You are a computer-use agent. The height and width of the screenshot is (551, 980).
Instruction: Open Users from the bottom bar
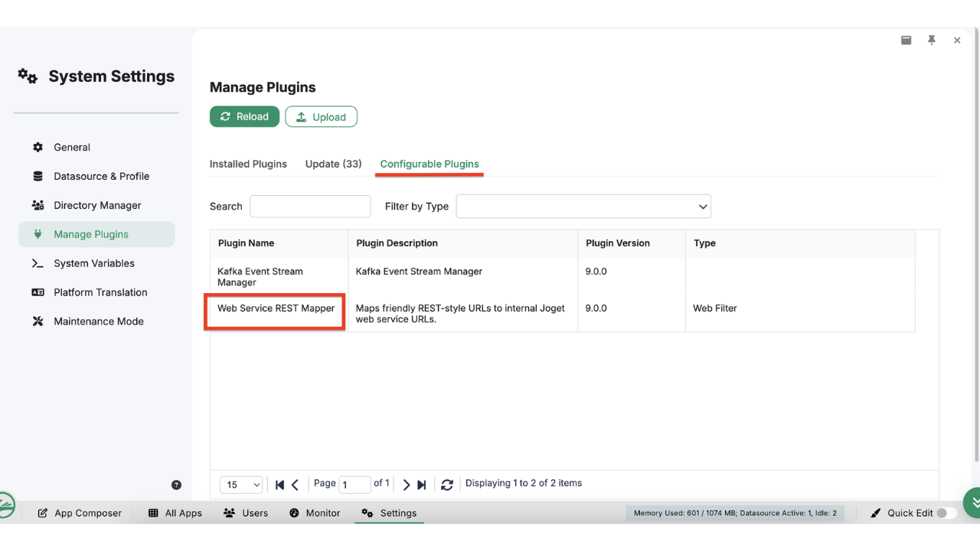pos(246,513)
